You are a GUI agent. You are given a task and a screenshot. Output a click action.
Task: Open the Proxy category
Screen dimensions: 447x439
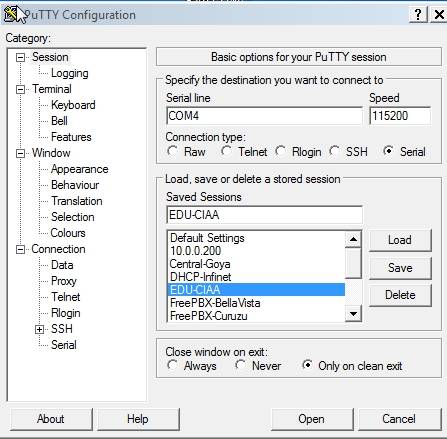pyautogui.click(x=64, y=281)
